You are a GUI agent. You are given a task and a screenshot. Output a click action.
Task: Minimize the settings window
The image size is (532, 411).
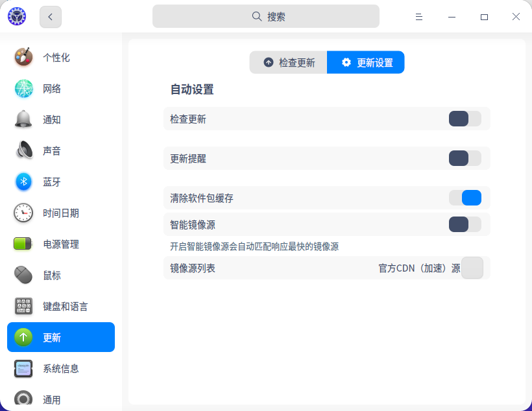click(x=452, y=17)
